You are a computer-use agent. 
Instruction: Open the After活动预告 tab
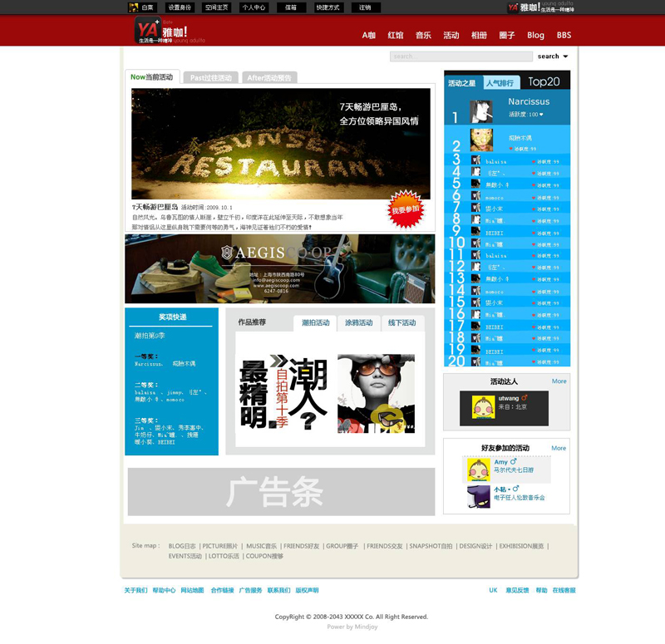pyautogui.click(x=269, y=78)
